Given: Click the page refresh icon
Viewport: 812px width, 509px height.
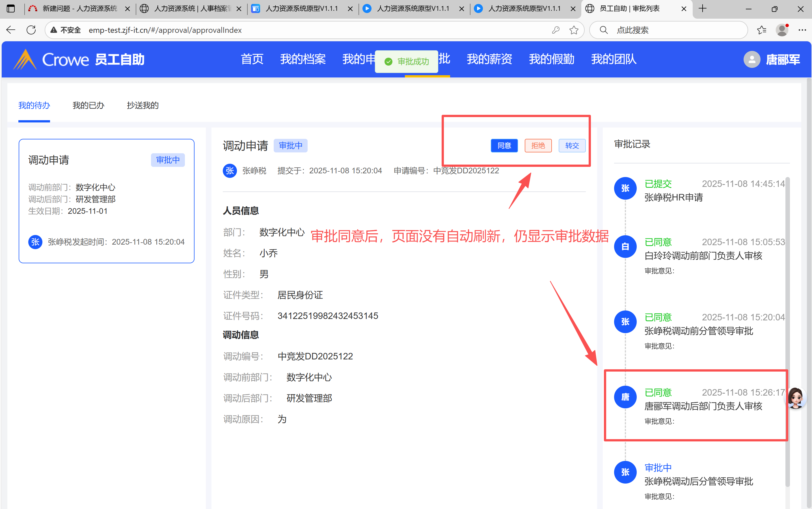Looking at the screenshot, I should tap(31, 30).
